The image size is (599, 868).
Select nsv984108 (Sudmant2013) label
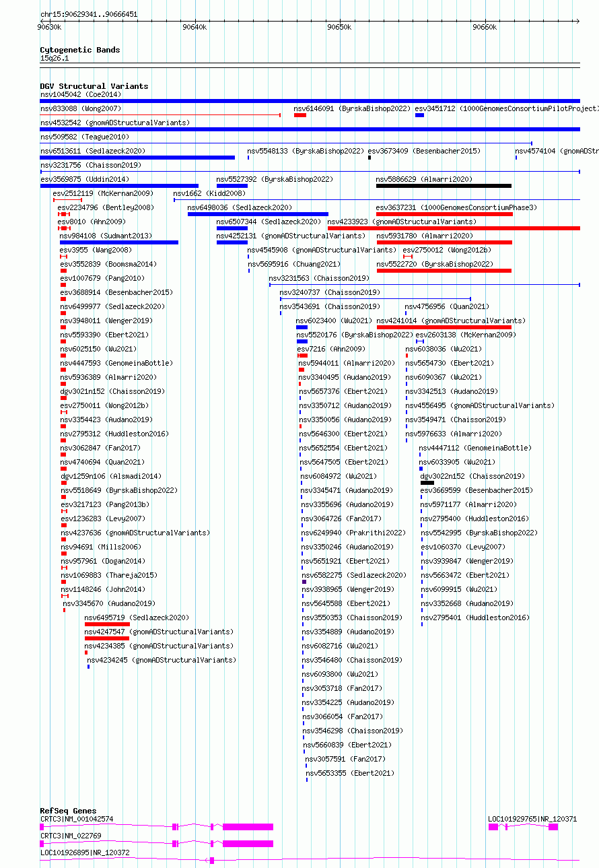(106, 236)
